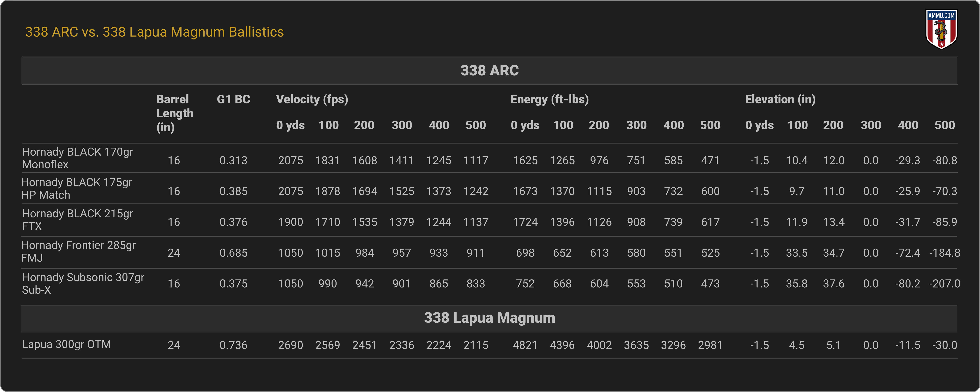This screenshot has height=392, width=980.
Task: Click elevation value -25.9
Action: 908,191
